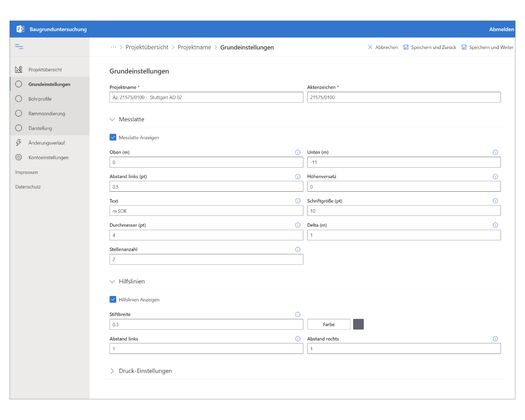
Task: Click Speichern und Weiter
Action: click(x=487, y=47)
